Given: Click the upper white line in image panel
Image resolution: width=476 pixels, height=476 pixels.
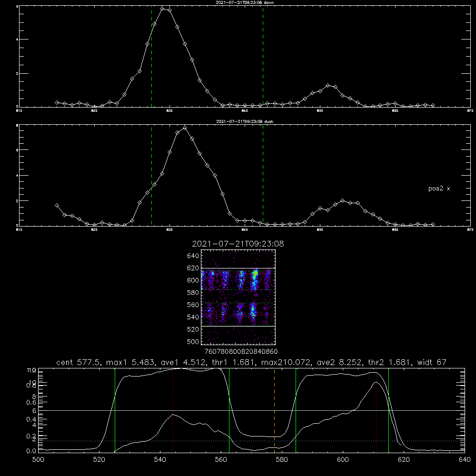Looking at the screenshot, I should (x=238, y=268).
